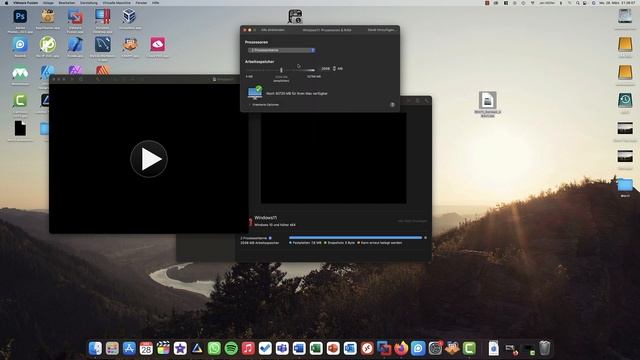Open Microsoft Teams in the dock
Viewport: 640px width, 360px height.
[x=282, y=348]
